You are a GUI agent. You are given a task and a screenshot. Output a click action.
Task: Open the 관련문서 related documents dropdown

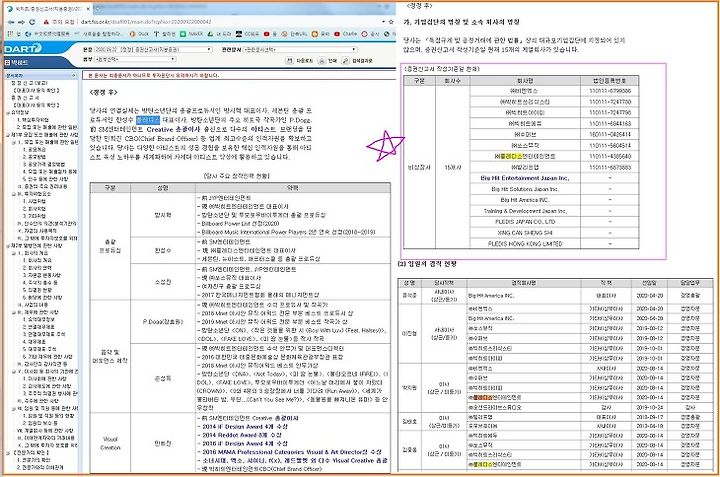click(300, 49)
